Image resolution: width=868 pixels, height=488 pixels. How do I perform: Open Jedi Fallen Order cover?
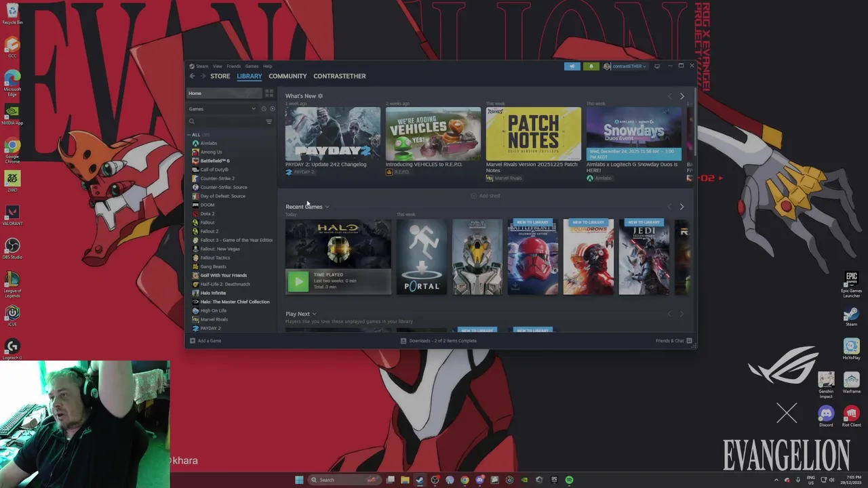coord(644,257)
